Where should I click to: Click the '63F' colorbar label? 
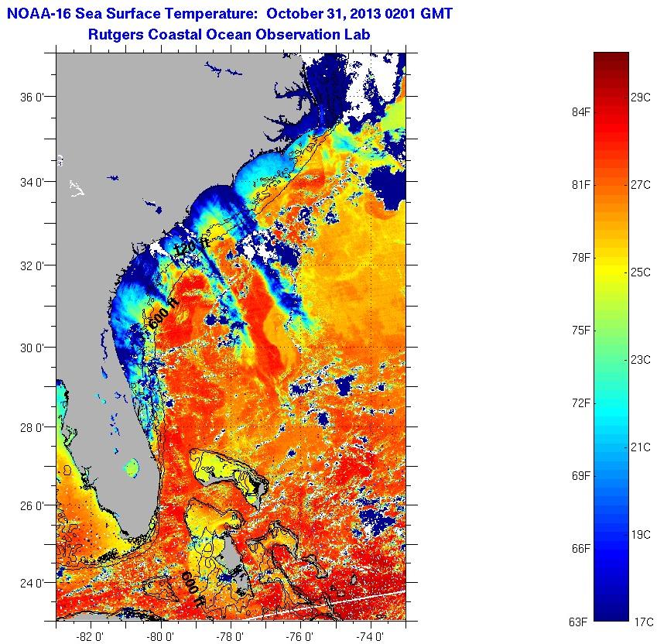point(578,622)
